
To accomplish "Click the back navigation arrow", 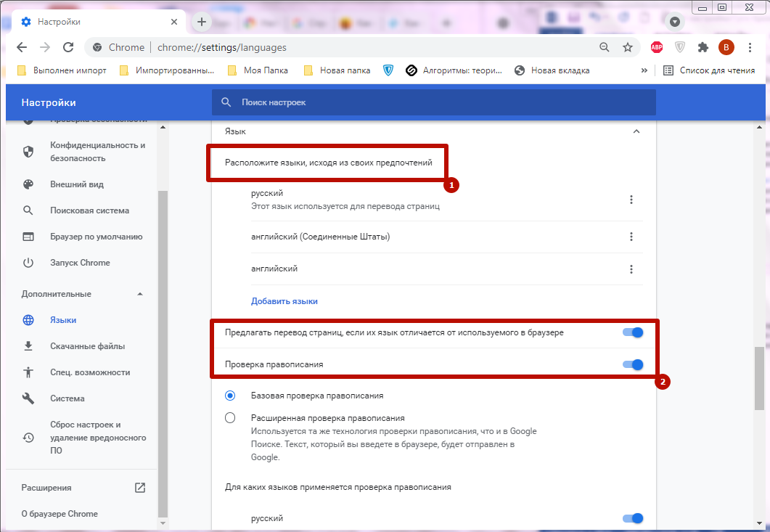I will (22, 47).
